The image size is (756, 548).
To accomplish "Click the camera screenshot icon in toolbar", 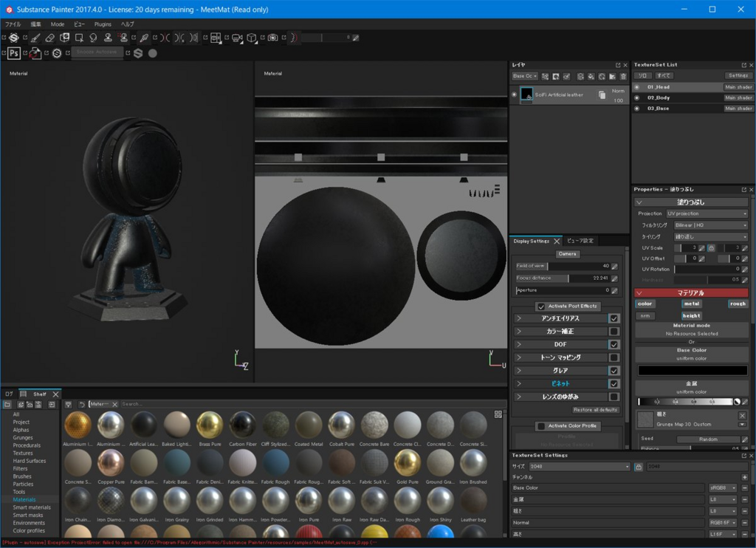I will pyautogui.click(x=272, y=38).
